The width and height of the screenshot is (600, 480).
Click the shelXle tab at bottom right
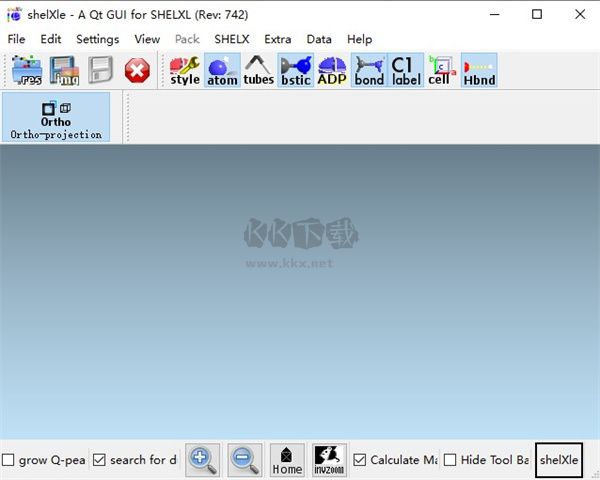559,460
